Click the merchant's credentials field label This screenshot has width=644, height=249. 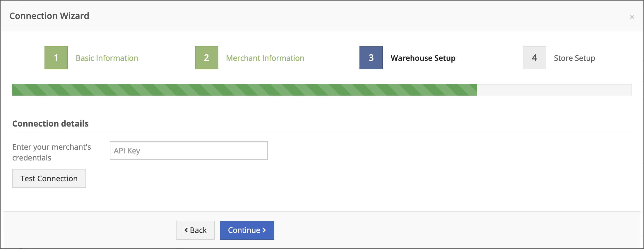tap(52, 152)
